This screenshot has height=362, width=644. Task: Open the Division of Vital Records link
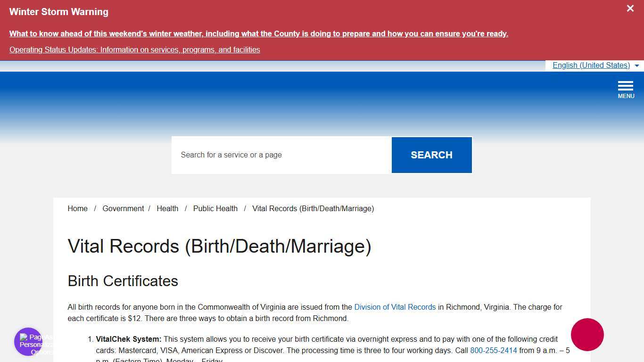coord(395,307)
